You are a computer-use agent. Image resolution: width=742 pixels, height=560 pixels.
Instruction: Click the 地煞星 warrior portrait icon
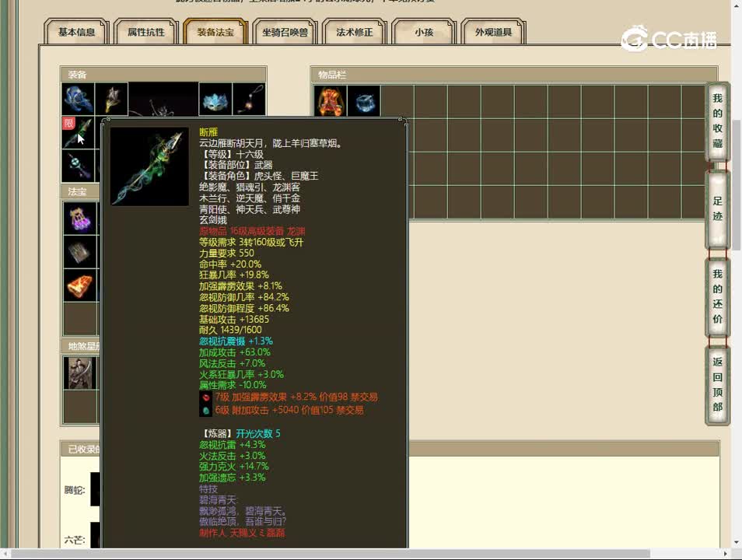tap(80, 373)
